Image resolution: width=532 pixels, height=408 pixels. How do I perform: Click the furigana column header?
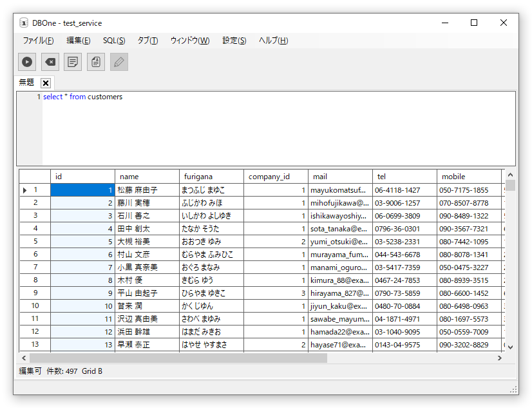coord(198,177)
